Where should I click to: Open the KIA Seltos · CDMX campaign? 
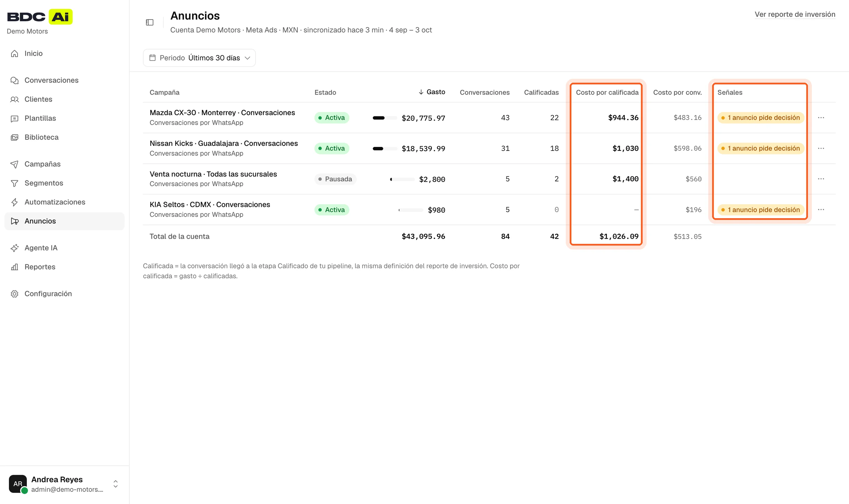coord(210,205)
